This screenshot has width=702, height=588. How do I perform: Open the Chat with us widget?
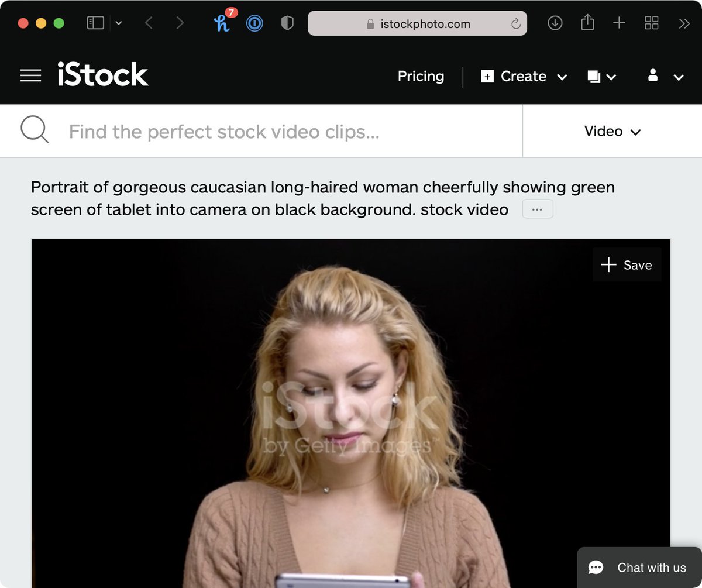pos(639,568)
